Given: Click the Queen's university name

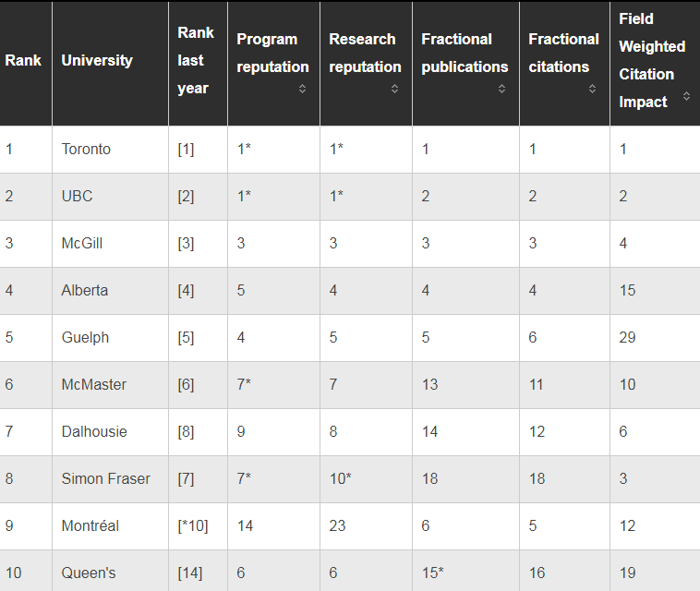Looking at the screenshot, I should tap(89, 573).
